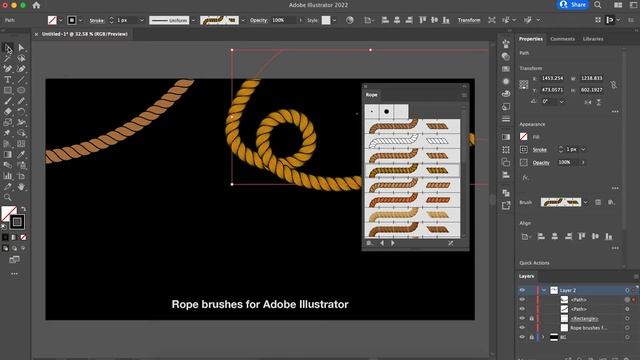Select the Direct Selection tool

[21, 48]
